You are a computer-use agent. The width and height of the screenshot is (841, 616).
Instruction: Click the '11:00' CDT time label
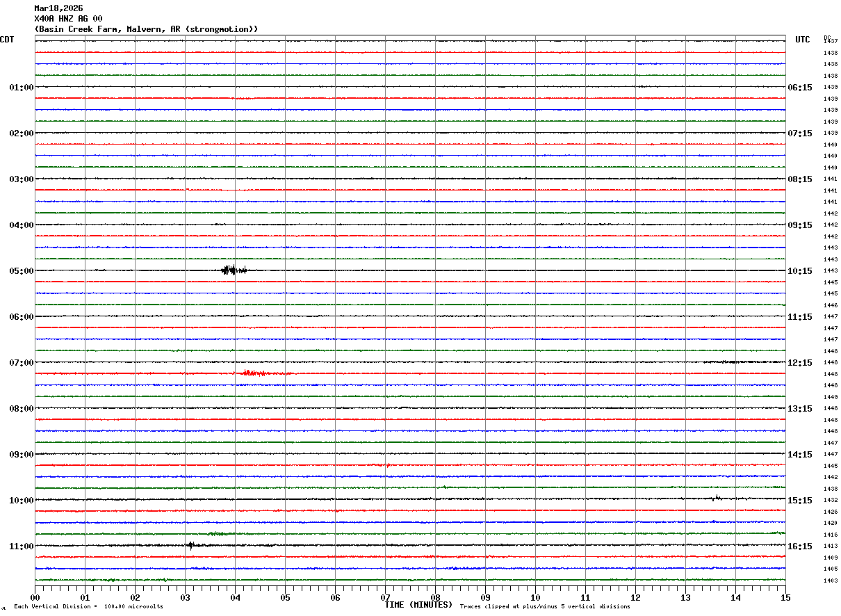click(x=21, y=546)
